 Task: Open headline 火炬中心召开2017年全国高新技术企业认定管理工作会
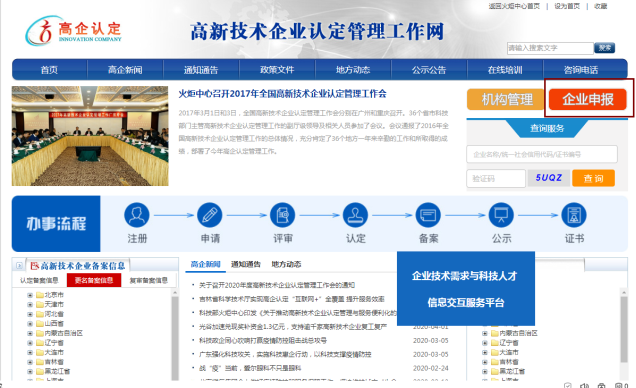point(282,94)
